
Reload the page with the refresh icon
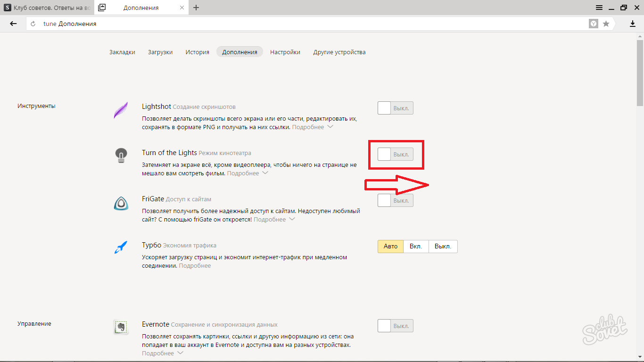pos(33,24)
